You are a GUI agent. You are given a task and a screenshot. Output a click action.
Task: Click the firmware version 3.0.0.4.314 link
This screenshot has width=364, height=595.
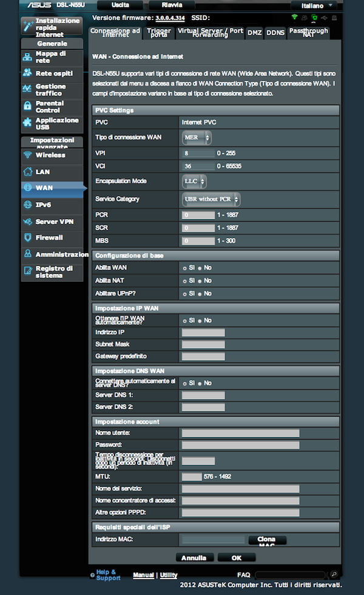coord(170,18)
